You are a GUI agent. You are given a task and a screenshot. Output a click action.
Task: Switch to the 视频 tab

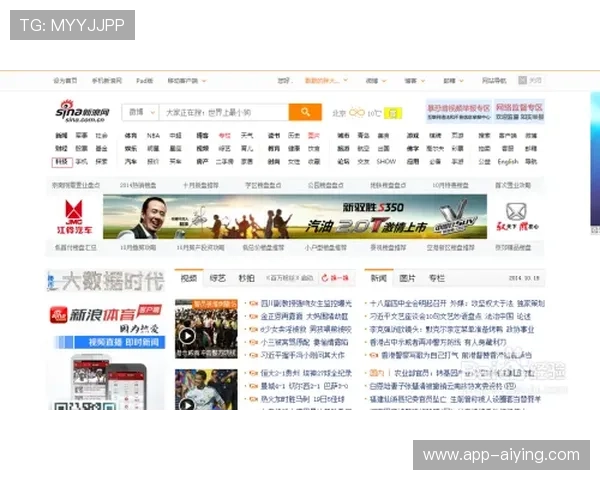[189, 278]
